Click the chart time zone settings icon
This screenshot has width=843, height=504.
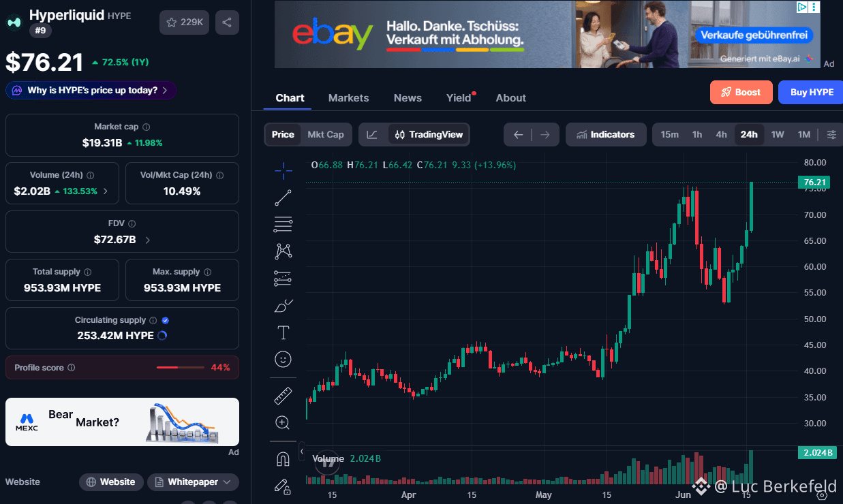[822, 495]
